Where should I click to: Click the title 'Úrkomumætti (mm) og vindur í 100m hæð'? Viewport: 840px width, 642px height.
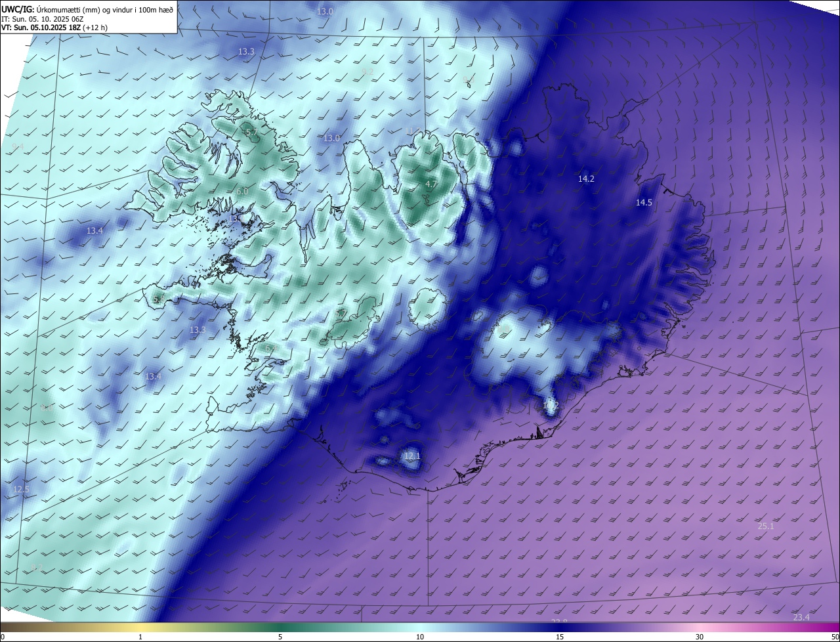point(105,9)
